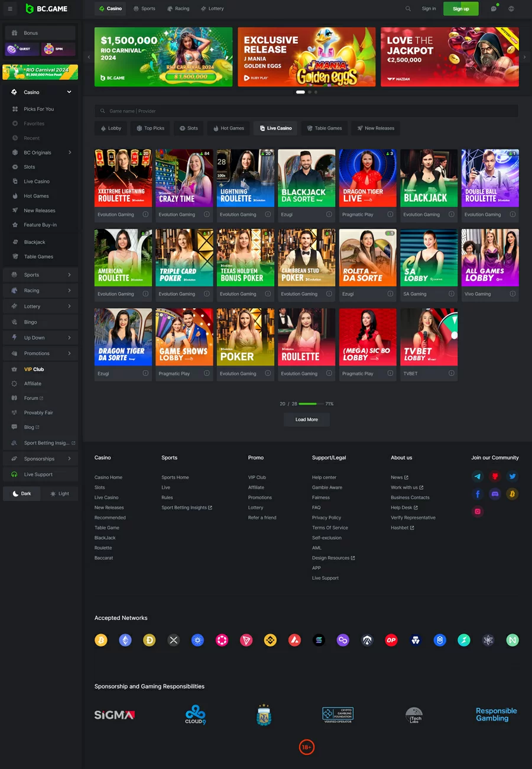Open the chat bubble icon in header

point(494,9)
